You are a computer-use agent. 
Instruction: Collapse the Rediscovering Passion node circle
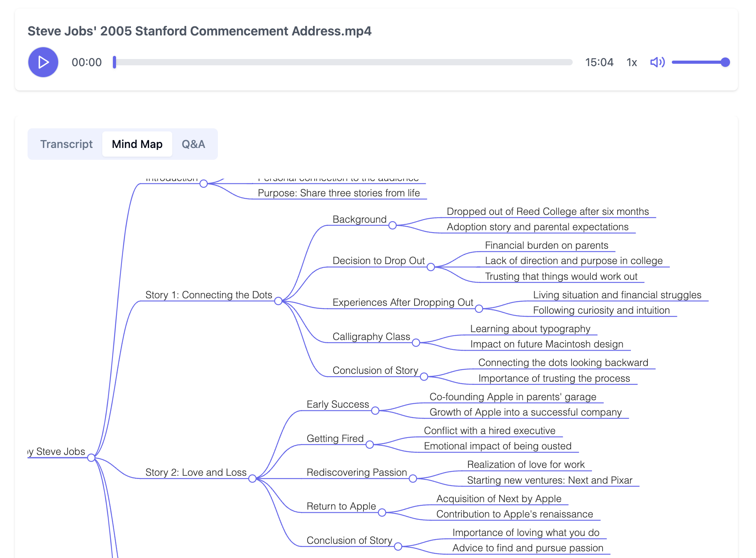[x=413, y=479]
